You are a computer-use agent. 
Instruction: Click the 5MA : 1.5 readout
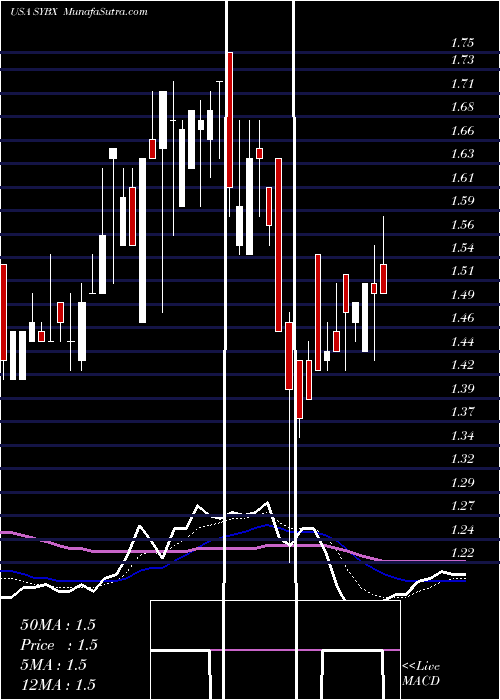point(54,665)
